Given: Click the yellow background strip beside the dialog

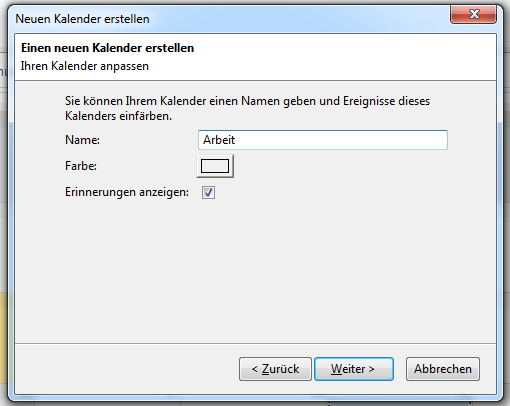Looking at the screenshot, I should click(x=3, y=338).
